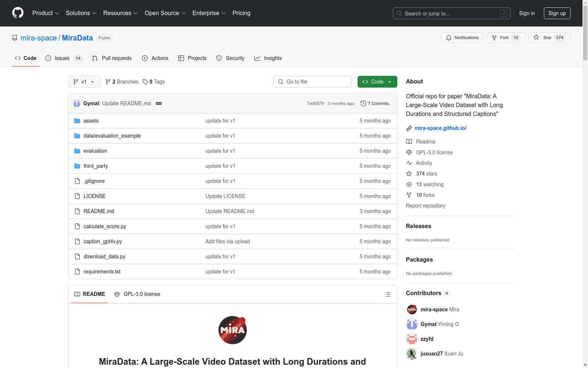Expand the Solutions menu

point(81,13)
